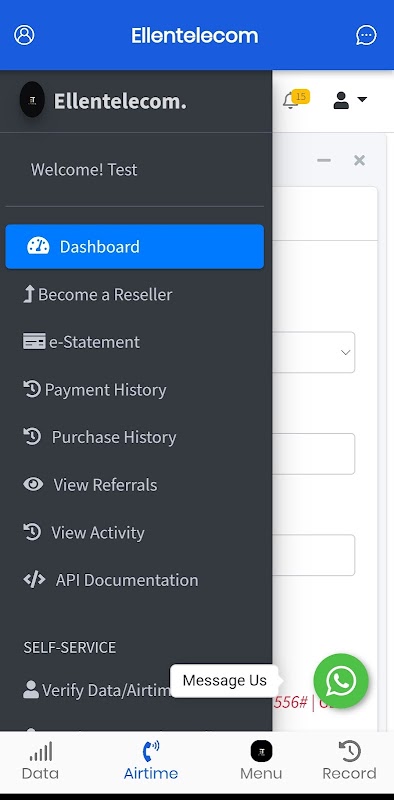The image size is (394, 800).
Task: Tap the Ellentelecom logo in the sidebar
Action: (x=32, y=99)
